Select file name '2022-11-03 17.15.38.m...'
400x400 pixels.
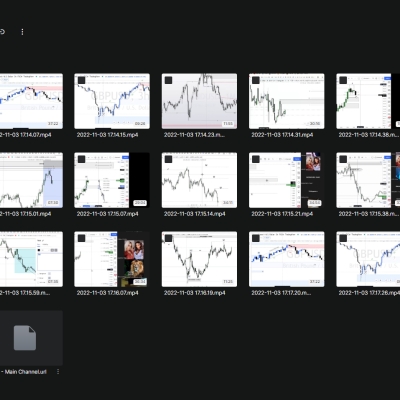(369, 214)
